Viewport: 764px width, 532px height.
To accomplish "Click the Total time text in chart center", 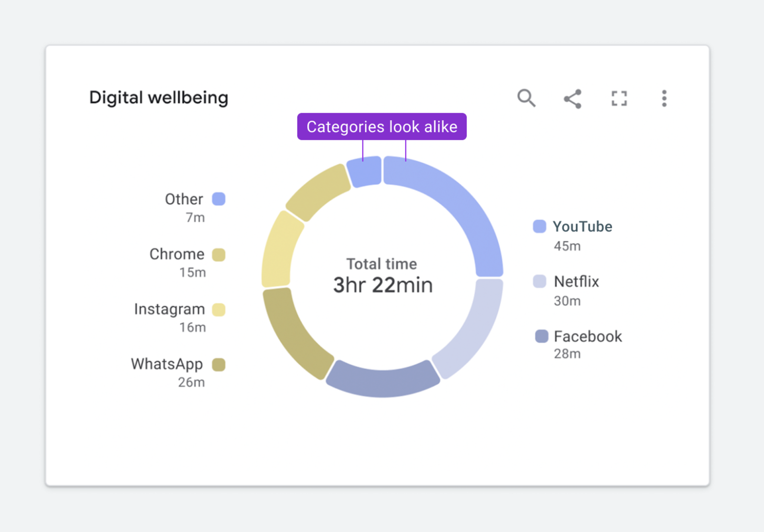I will (x=382, y=264).
